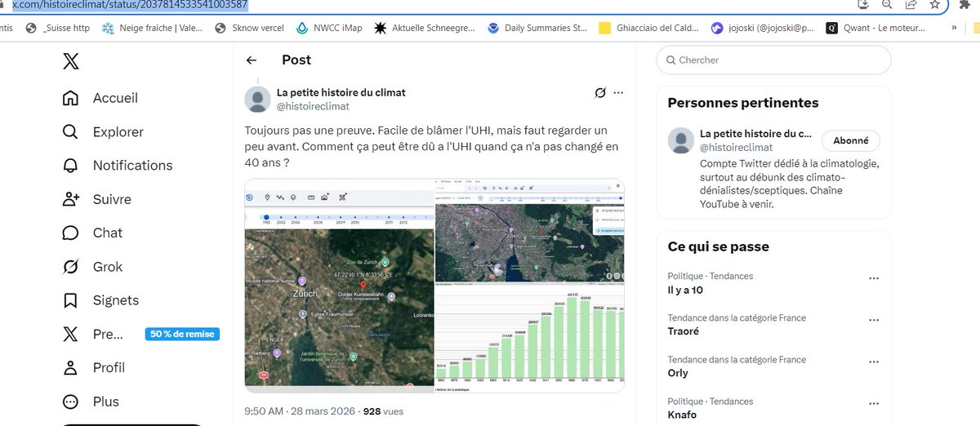Open the jojoski bookmark
This screenshot has width=980, height=426.
pyautogui.click(x=762, y=28)
